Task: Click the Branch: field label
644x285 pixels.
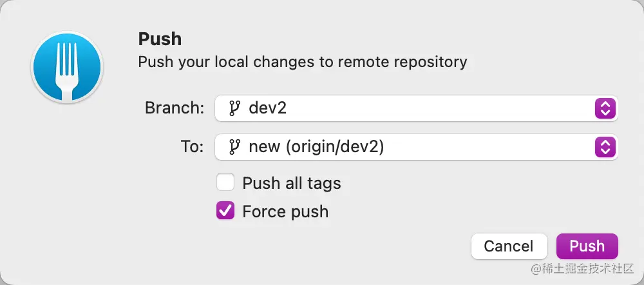Action: [x=175, y=108]
